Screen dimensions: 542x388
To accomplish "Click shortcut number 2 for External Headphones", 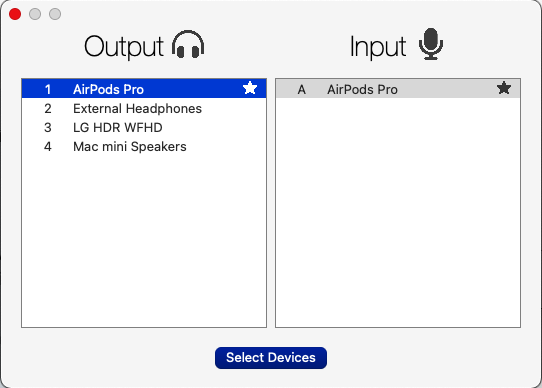I will (48, 109).
